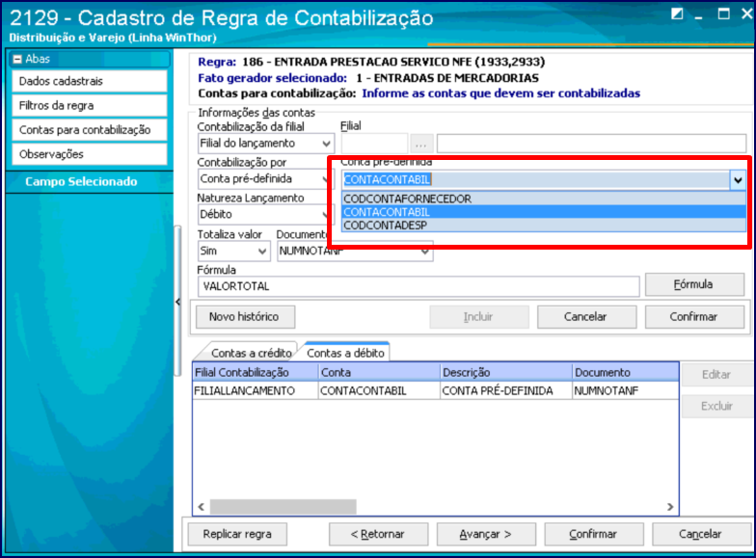Toggle Conta pré-definida dropdown arrow
This screenshot has height=558, width=756.
pyautogui.click(x=738, y=180)
